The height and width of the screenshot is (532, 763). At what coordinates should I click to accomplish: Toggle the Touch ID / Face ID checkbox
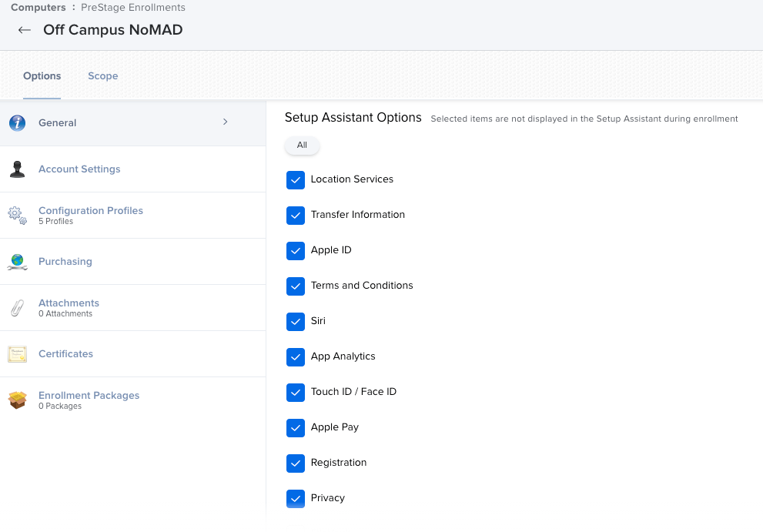[x=296, y=393]
